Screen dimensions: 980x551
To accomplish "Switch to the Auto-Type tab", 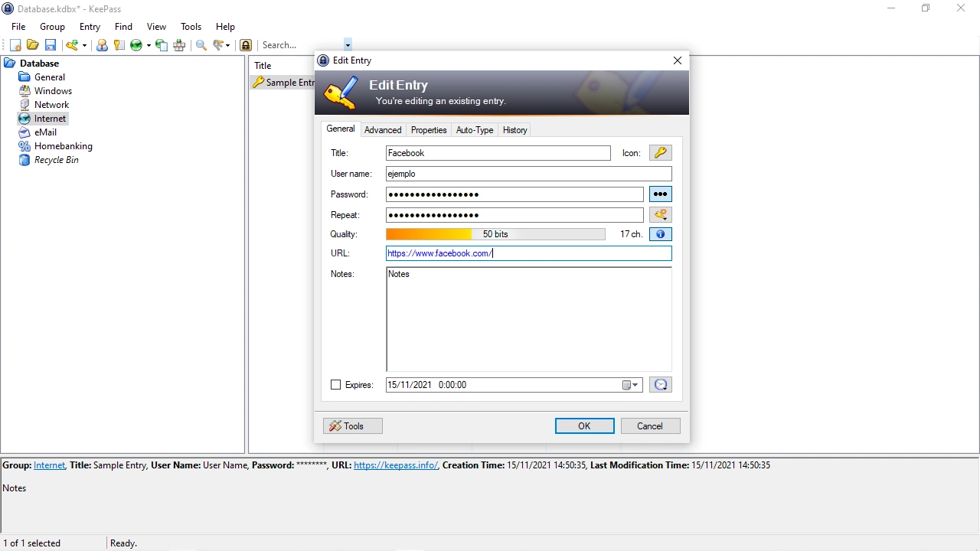I will [475, 130].
